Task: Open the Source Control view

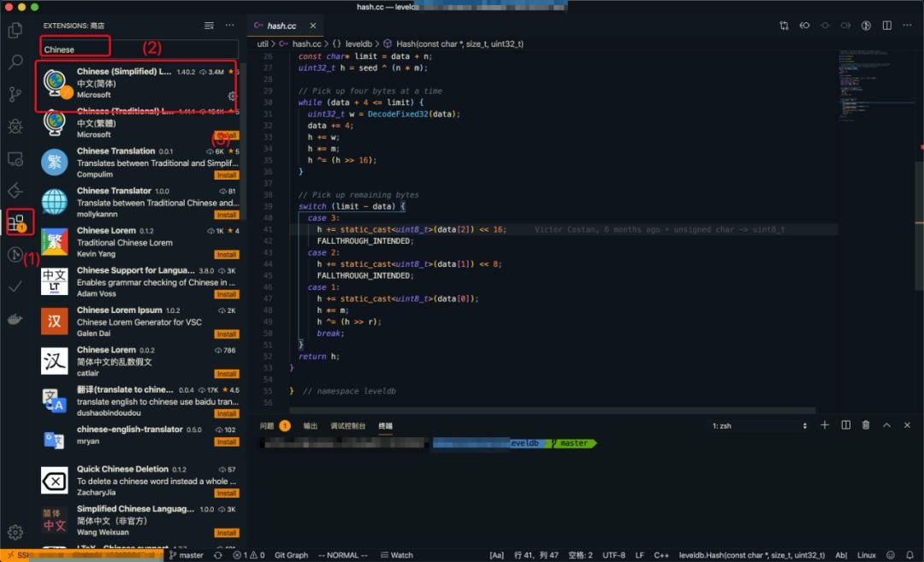Action: (x=15, y=94)
